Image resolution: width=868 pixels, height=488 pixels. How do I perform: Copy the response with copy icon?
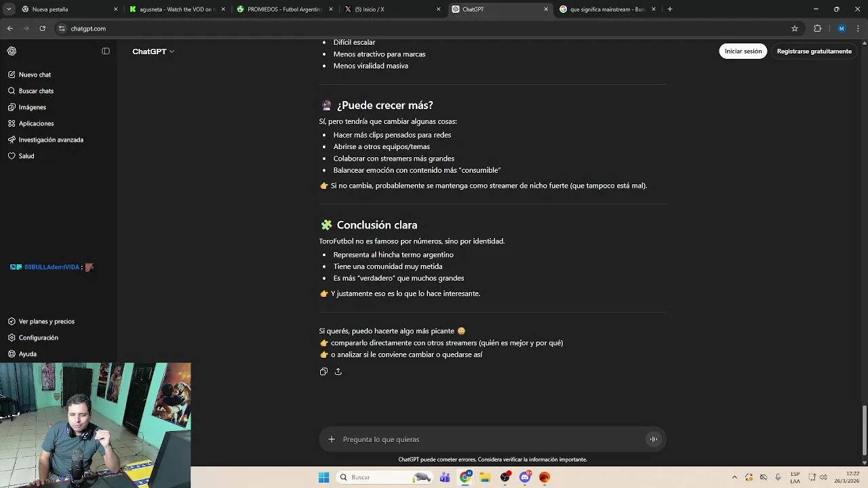coord(323,371)
